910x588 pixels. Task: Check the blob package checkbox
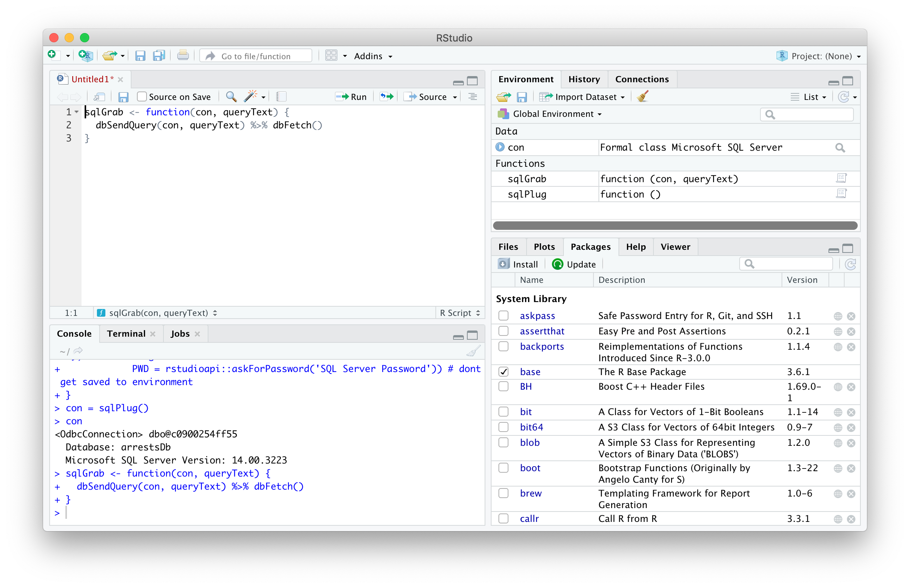503,443
